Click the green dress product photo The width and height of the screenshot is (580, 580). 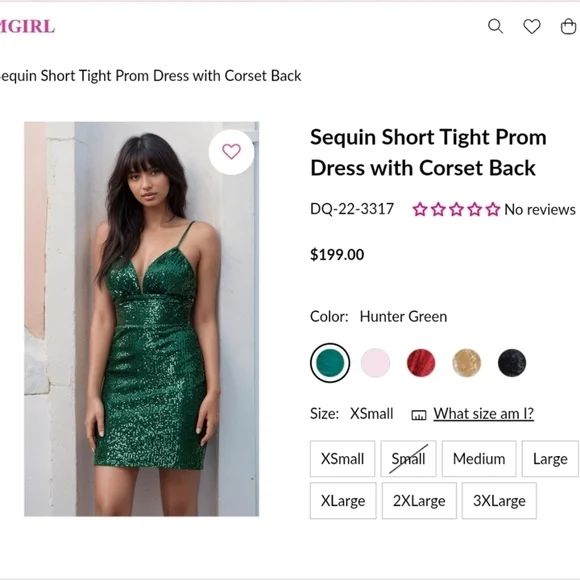click(142, 319)
